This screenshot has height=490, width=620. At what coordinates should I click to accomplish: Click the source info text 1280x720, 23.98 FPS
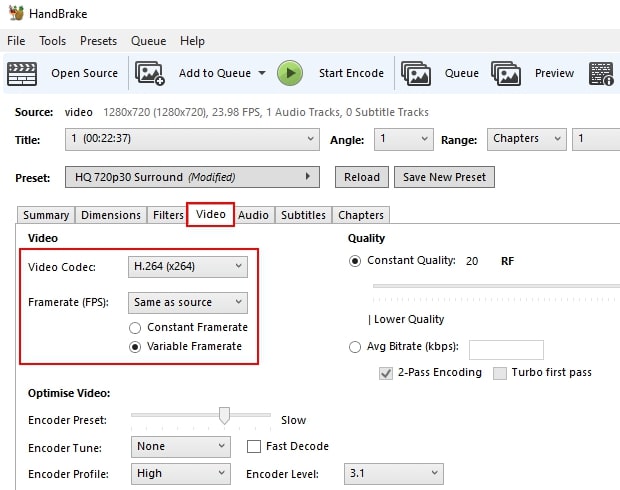click(266, 112)
